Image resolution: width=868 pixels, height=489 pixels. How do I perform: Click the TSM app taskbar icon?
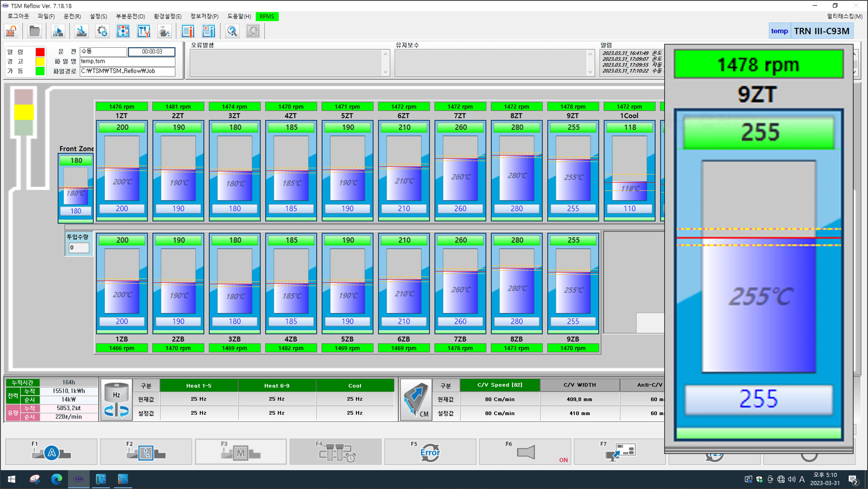click(x=79, y=479)
